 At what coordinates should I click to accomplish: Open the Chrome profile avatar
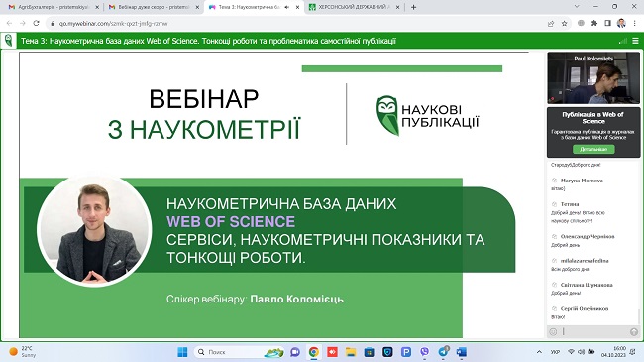point(621,24)
